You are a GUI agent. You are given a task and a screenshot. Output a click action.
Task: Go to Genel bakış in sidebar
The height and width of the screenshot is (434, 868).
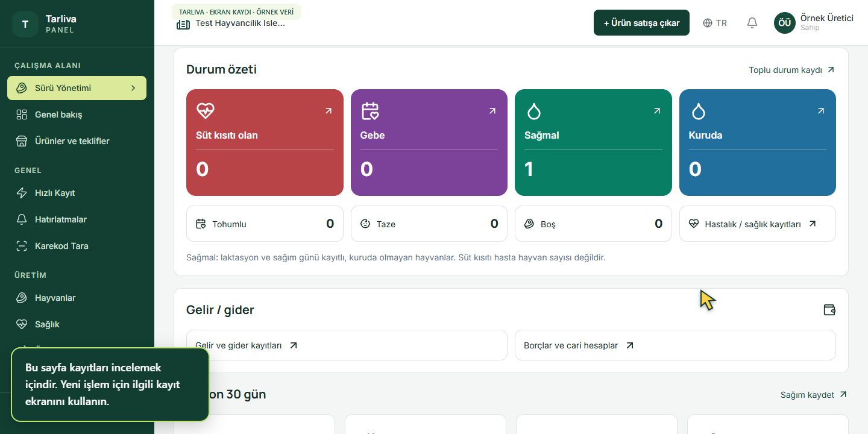click(x=77, y=115)
